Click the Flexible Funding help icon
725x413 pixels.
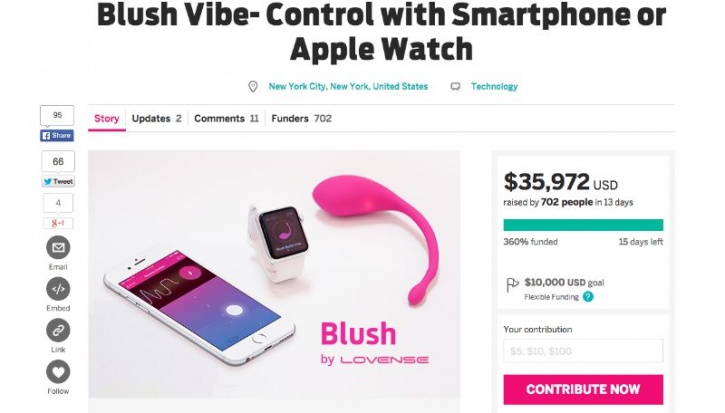click(x=588, y=297)
